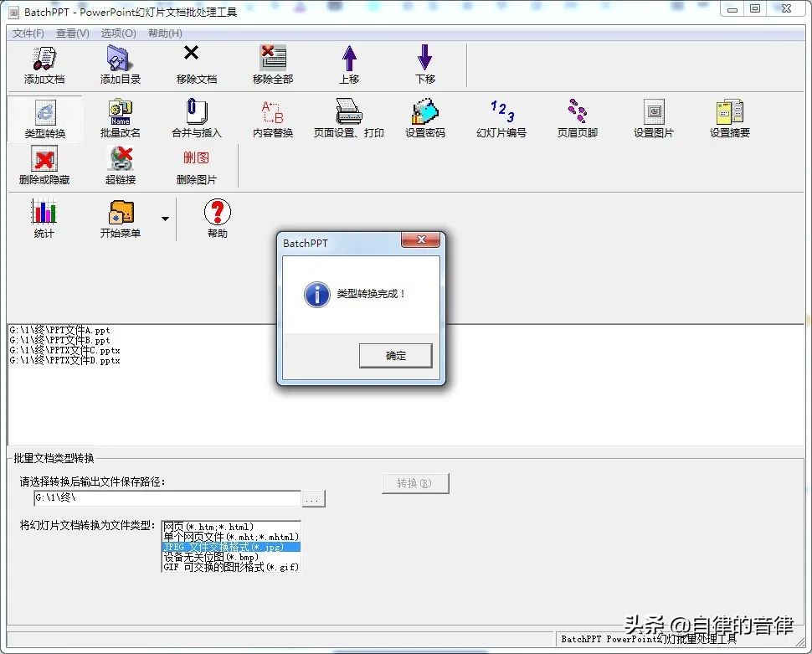Click the 移除全部 (Remove all) icon
Screen dimensions: 812x654
pos(273,58)
